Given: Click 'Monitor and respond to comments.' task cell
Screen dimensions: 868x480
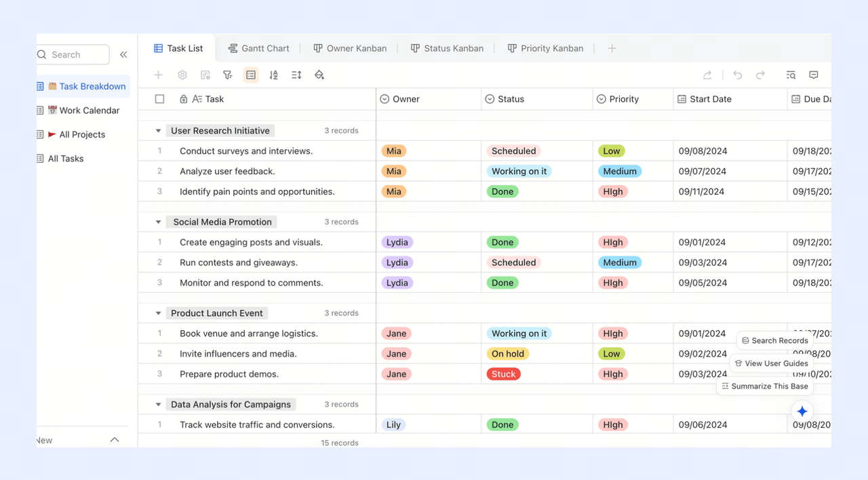Looking at the screenshot, I should point(252,283).
